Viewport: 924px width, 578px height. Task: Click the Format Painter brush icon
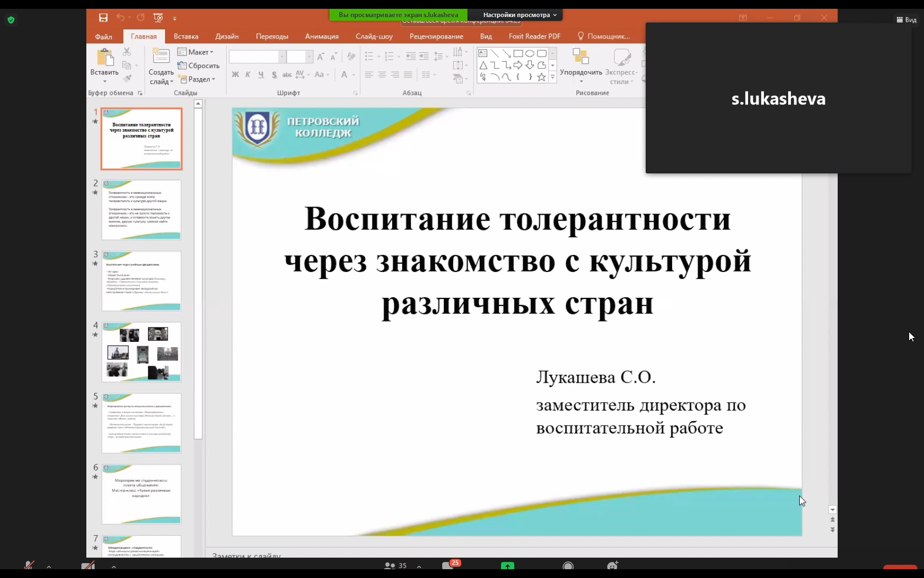click(127, 78)
